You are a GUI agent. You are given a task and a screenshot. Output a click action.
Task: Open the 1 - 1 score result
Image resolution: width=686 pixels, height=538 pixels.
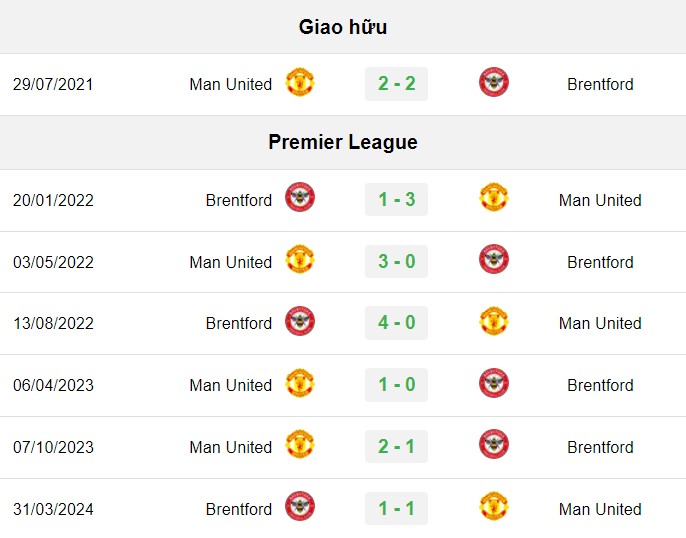[x=396, y=509]
